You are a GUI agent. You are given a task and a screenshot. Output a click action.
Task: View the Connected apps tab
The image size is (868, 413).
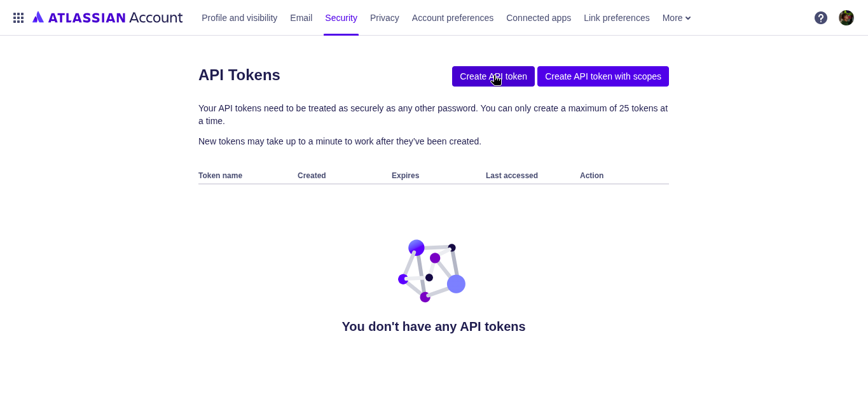click(539, 18)
